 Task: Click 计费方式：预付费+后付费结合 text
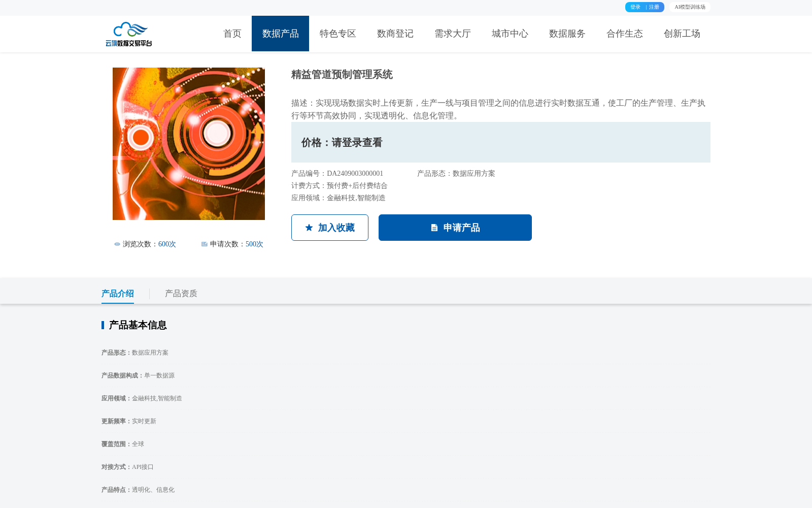(x=340, y=186)
